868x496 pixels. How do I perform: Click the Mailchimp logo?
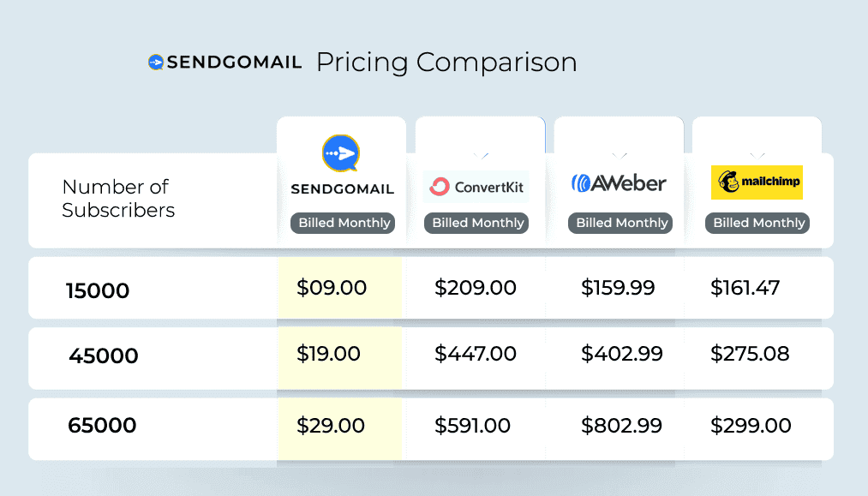click(x=757, y=182)
